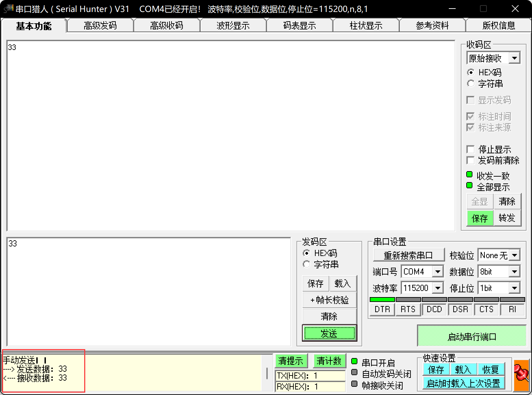
Task: Click the +帧长校验 button
Action: click(x=329, y=300)
